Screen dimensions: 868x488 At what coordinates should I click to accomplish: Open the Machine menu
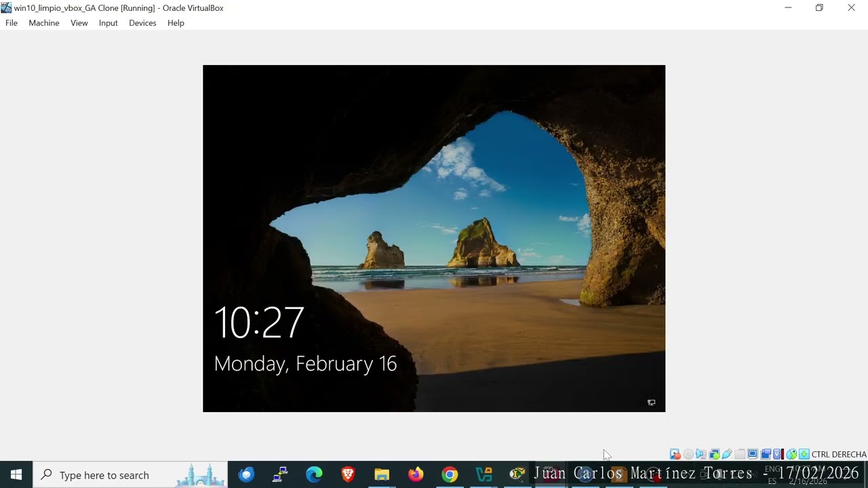(44, 23)
